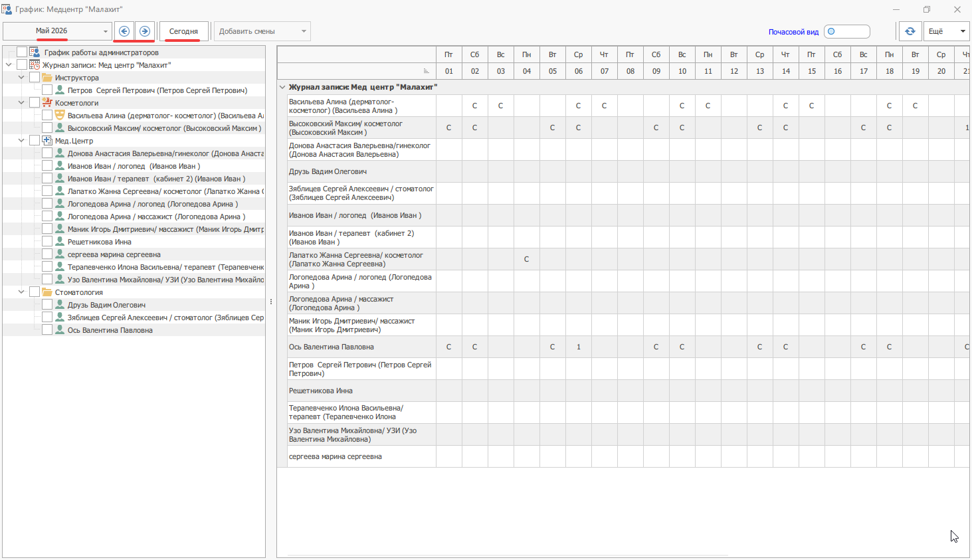
Task: Click the column sort icon in grid header
Action: coord(427,71)
